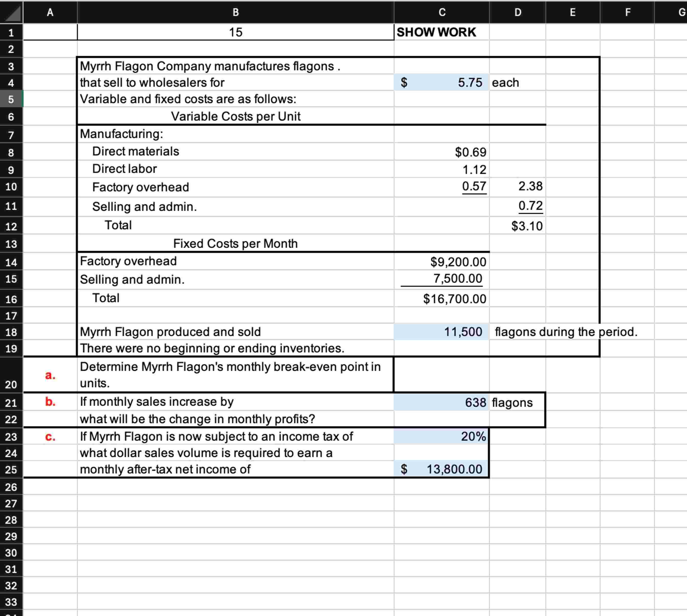Click the $13,800.00 net income cell
Screen dimensions: 687x616
pos(442,469)
